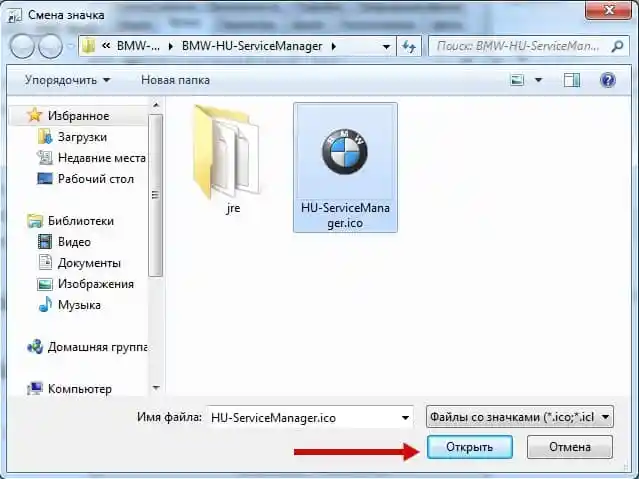Image resolution: width=639 pixels, height=479 pixels.
Task: Select Компьютер in the sidebar
Action: (x=80, y=389)
